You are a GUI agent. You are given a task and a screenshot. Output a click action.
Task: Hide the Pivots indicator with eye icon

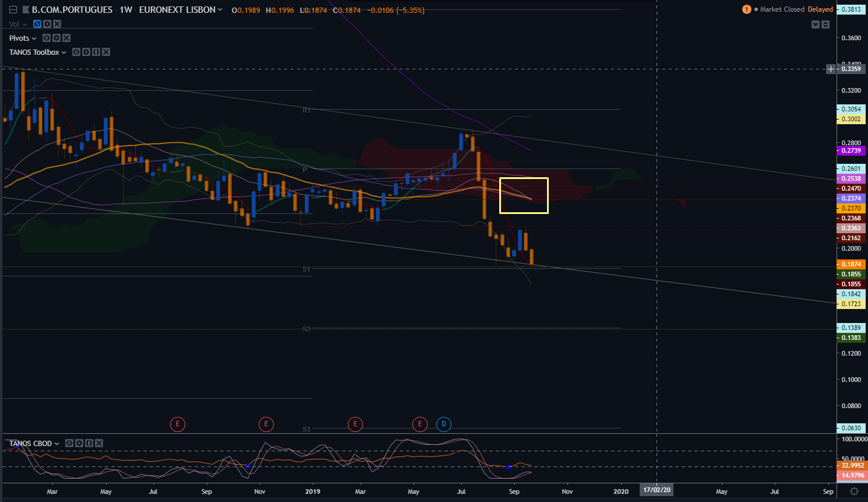(x=47, y=38)
